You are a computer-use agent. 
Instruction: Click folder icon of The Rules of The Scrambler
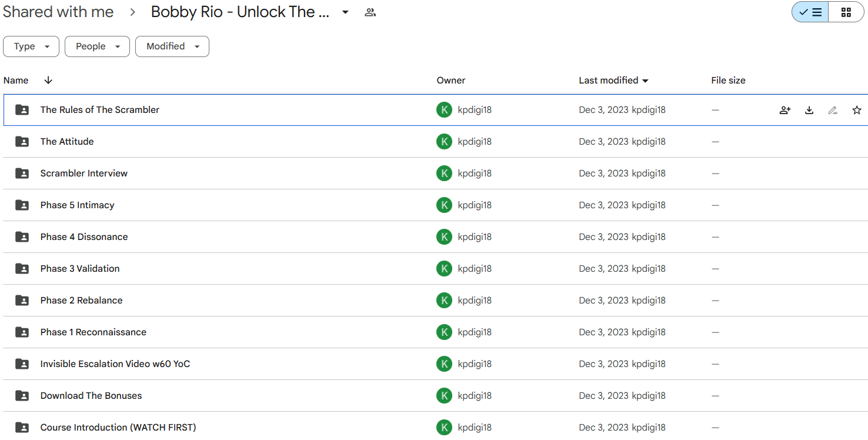[22, 110]
